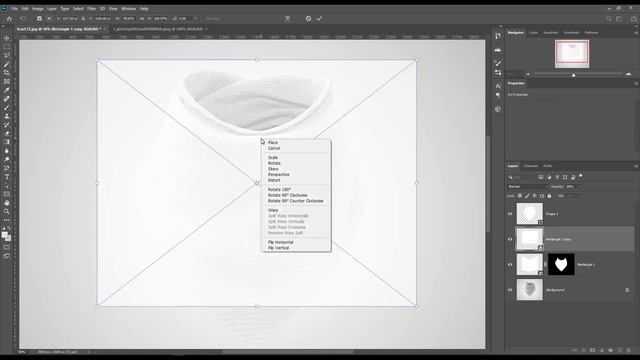Open the blending mode Normal dropdown
This screenshot has height=360, width=640.
point(527,187)
